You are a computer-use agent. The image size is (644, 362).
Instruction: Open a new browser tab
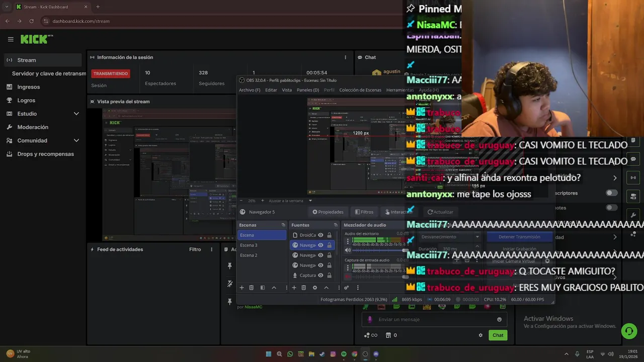click(98, 7)
